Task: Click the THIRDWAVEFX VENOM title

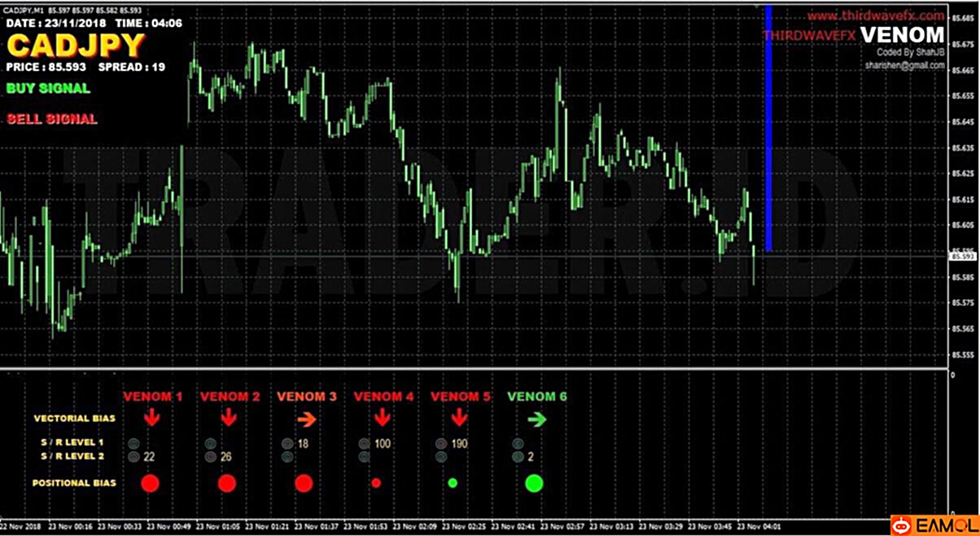Action: [854, 35]
